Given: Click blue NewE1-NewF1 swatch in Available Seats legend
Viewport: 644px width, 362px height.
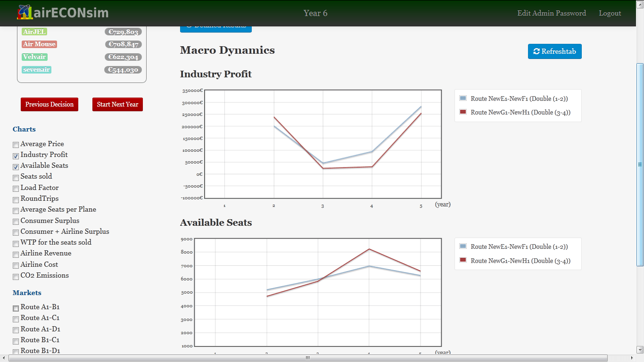Looking at the screenshot, I should pos(462,247).
